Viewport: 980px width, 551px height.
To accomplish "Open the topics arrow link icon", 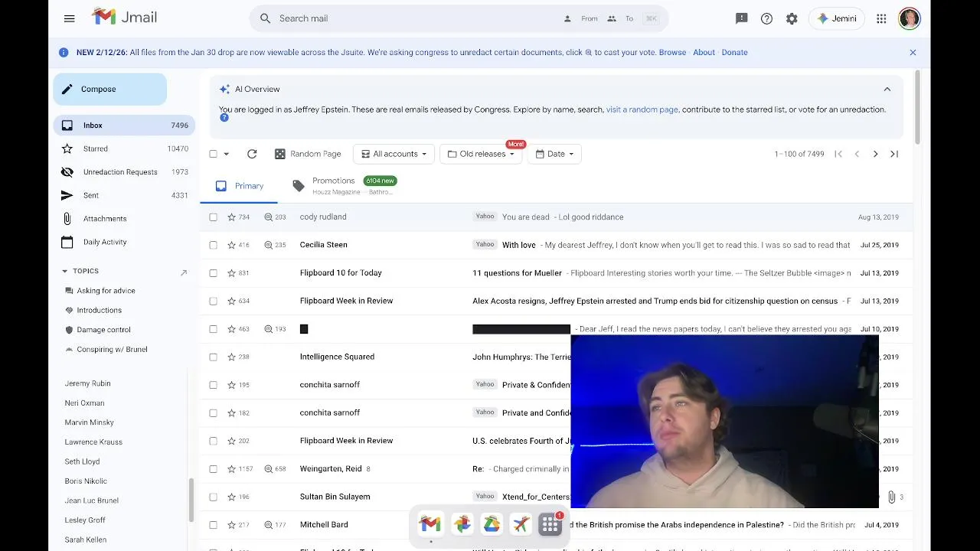I will [x=183, y=272].
